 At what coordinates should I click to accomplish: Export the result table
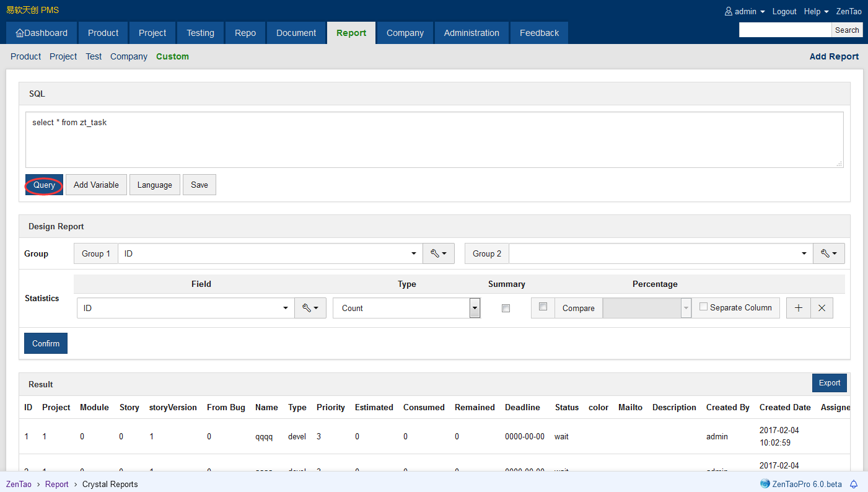click(829, 383)
